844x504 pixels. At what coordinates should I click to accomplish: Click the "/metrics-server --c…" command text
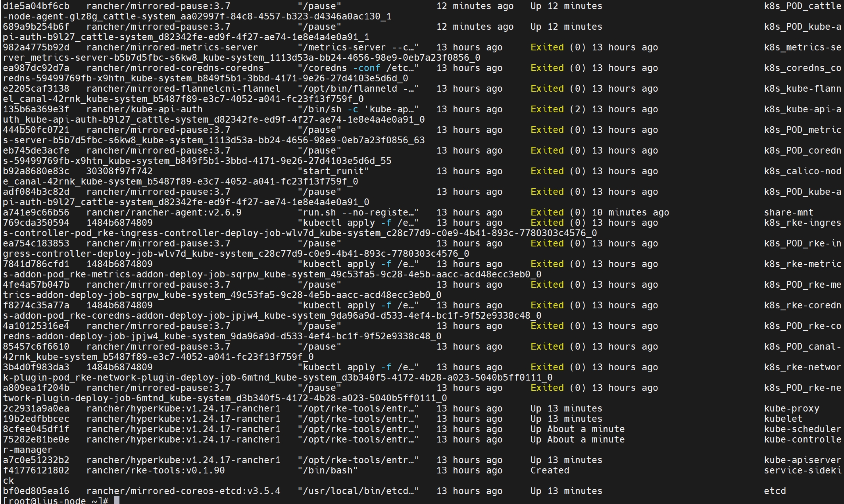358,48
